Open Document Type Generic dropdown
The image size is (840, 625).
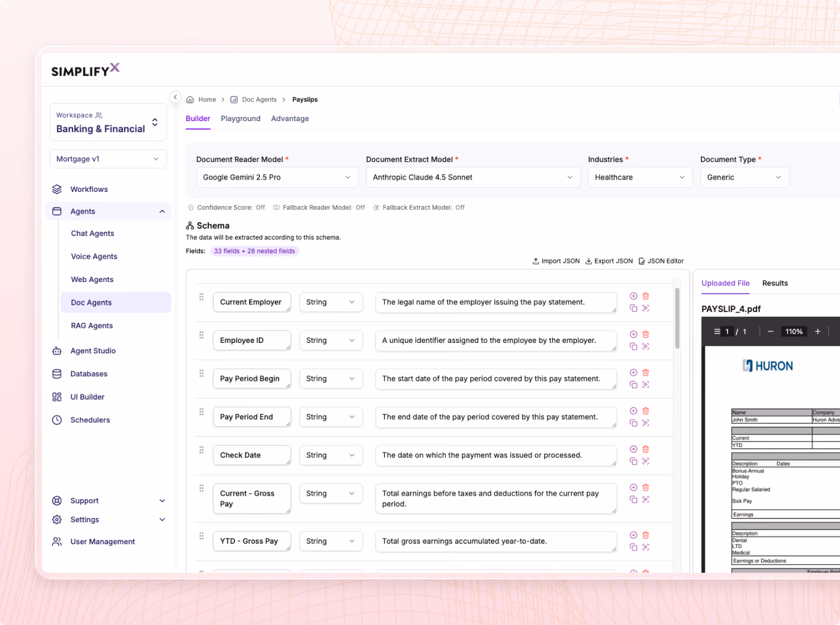pos(745,177)
